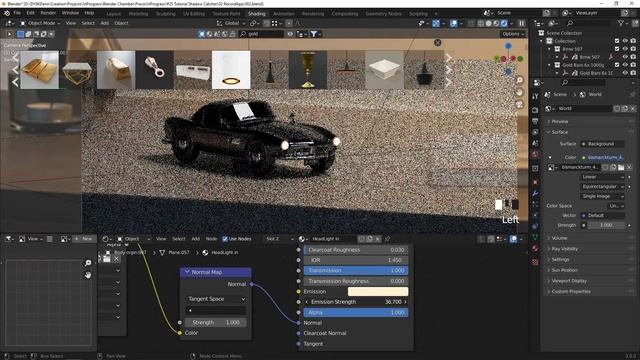This screenshot has height=360, width=640.
Task: Open the World properties tab icon
Action: [535, 154]
